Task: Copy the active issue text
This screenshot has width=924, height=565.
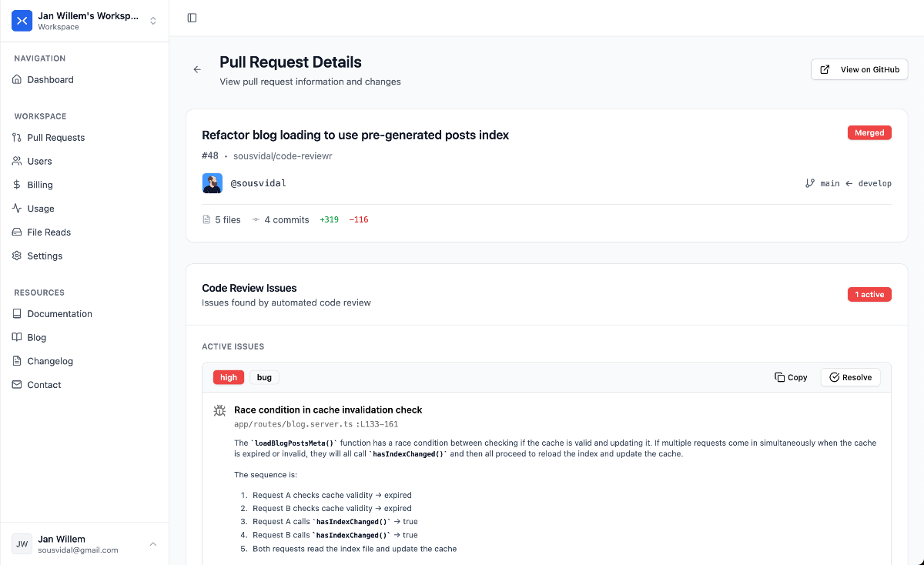Action: pyautogui.click(x=791, y=377)
